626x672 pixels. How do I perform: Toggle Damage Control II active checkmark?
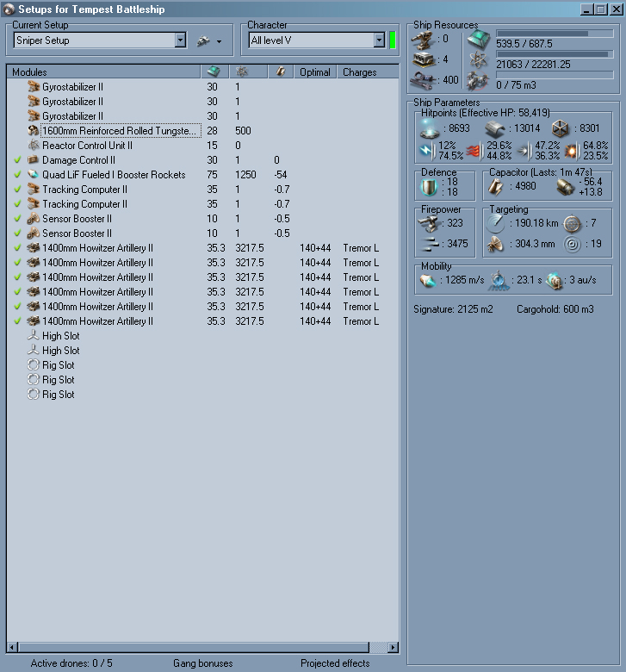pos(17,160)
